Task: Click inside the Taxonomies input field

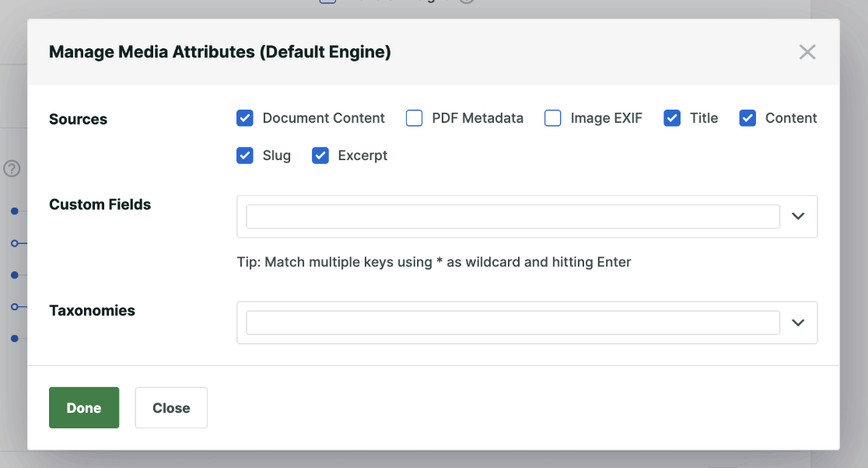Action: [x=512, y=323]
